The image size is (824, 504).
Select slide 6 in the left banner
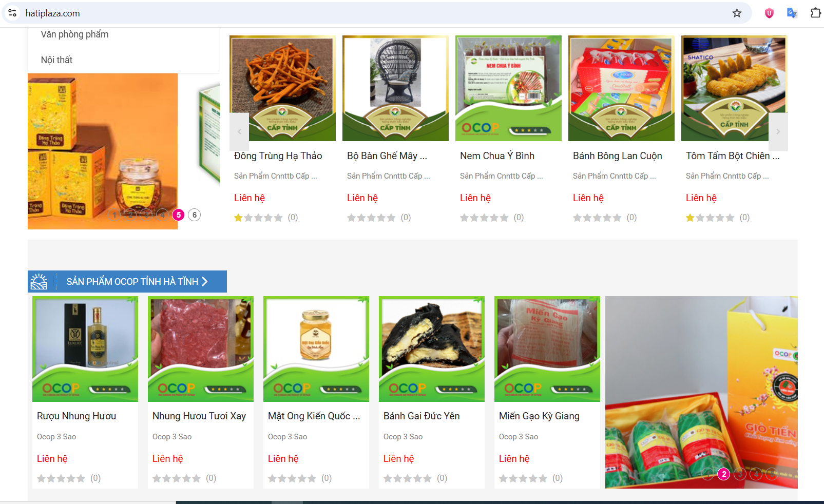point(194,215)
